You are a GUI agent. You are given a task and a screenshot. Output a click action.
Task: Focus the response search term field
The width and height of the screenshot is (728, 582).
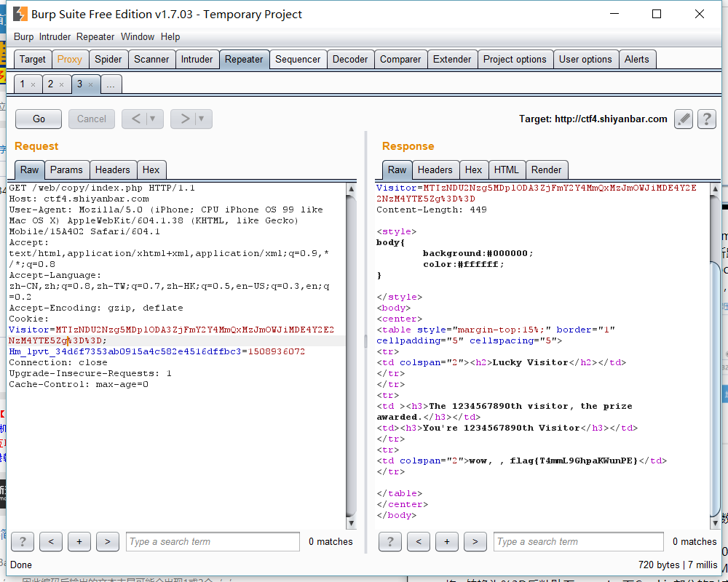coord(579,541)
